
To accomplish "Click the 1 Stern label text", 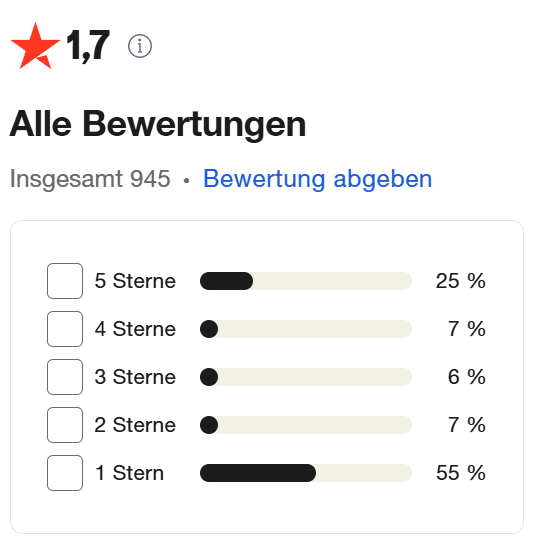I will pos(129,473).
